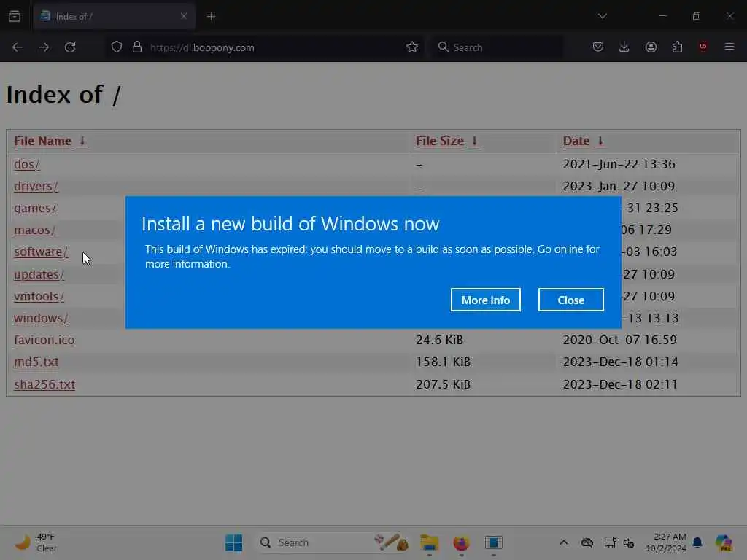Image resolution: width=747 pixels, height=560 pixels.
Task: Close the Index of / tab
Action: point(184,16)
